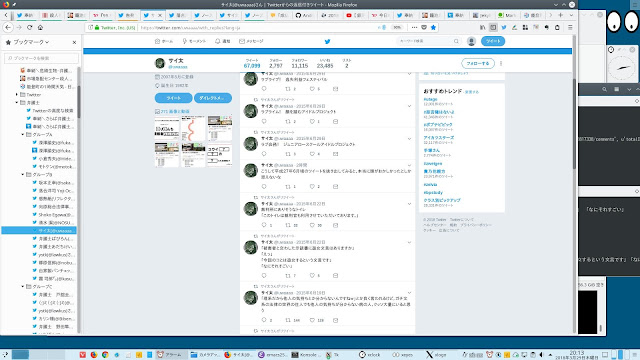This screenshot has width=640, height=360.
Task: Open the Firefox hamburger menu
Action: tap(570, 27)
